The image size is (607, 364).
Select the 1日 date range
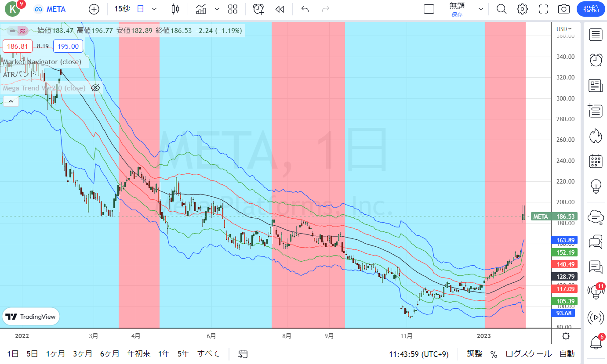(13, 354)
